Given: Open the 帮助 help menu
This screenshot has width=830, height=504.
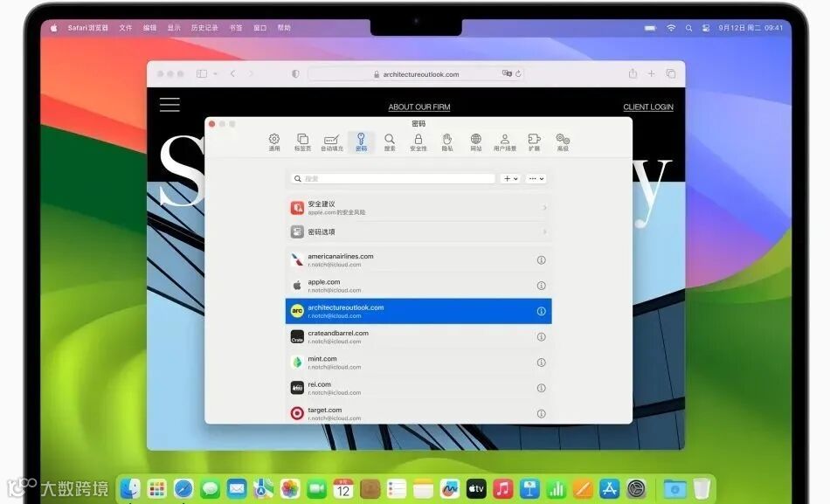Looking at the screenshot, I should (x=284, y=28).
